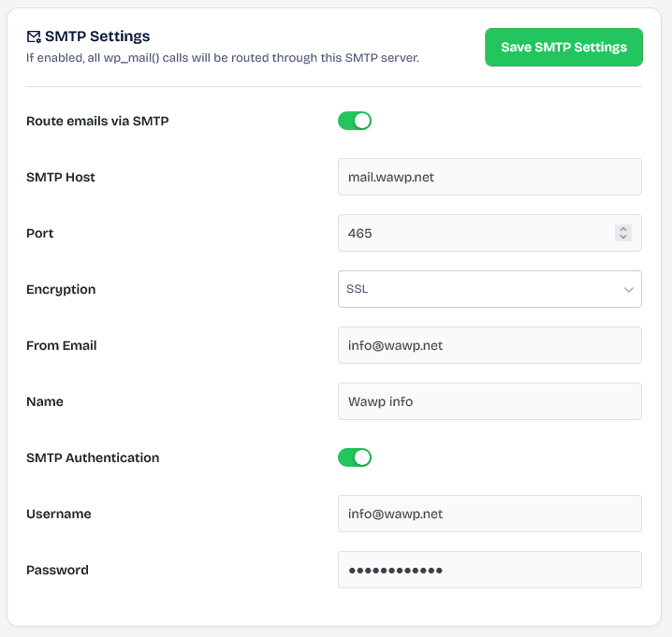This screenshot has width=672, height=637.
Task: Click the "SMTP Settings" heading text
Action: click(97, 36)
